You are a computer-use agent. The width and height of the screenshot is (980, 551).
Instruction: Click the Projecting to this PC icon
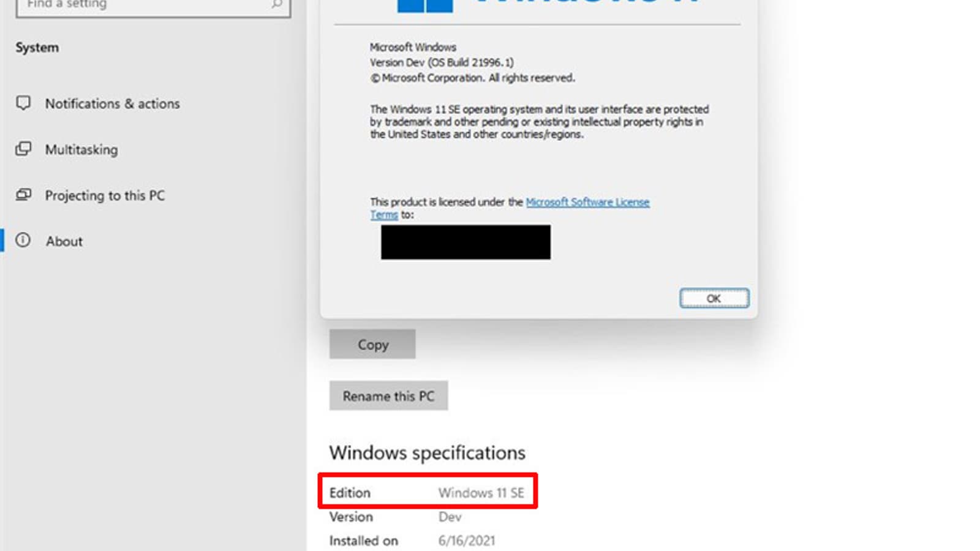click(x=23, y=195)
